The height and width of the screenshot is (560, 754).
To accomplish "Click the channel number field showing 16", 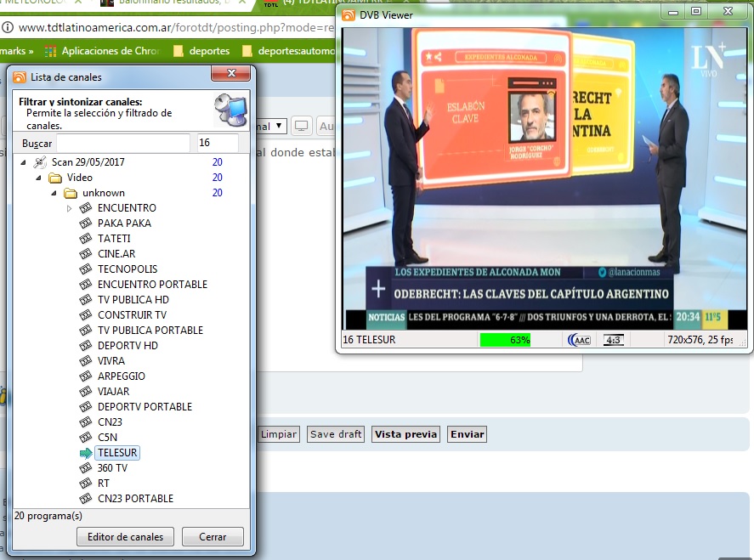I will click(x=218, y=143).
